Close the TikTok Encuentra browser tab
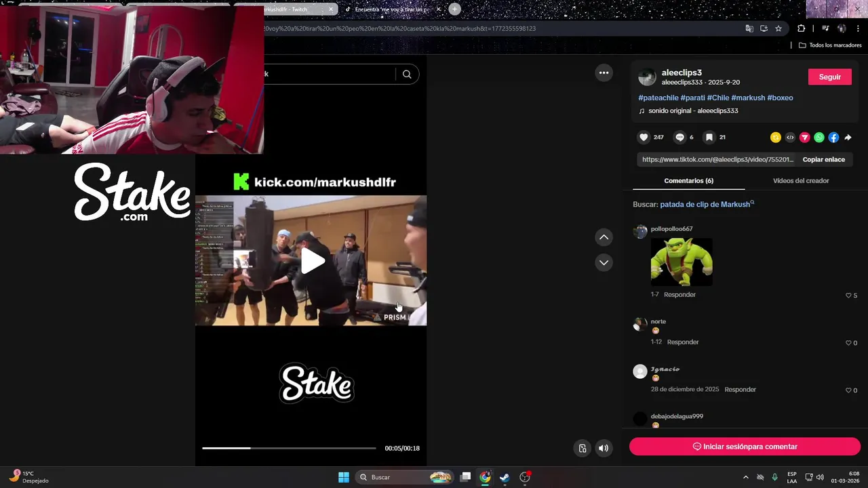 point(438,9)
